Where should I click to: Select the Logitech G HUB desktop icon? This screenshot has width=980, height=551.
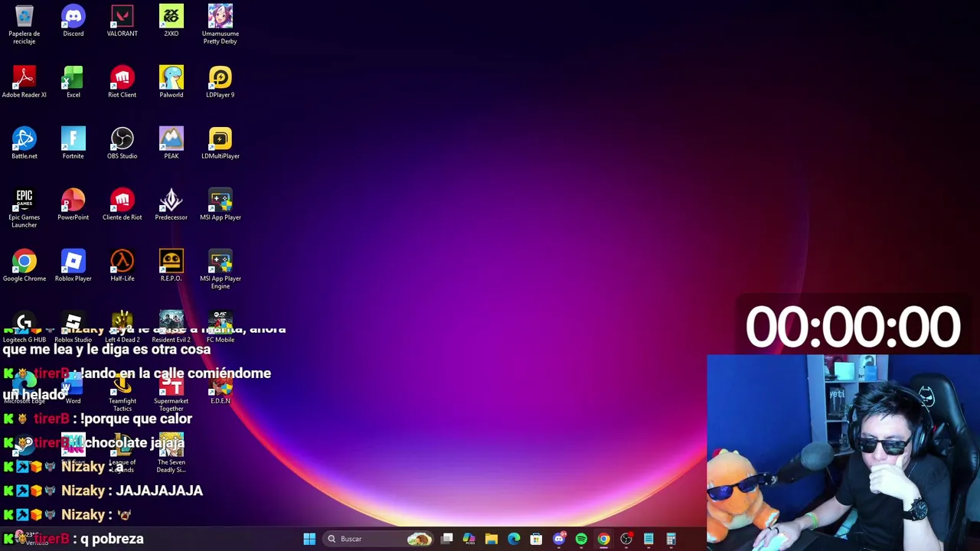click(24, 327)
